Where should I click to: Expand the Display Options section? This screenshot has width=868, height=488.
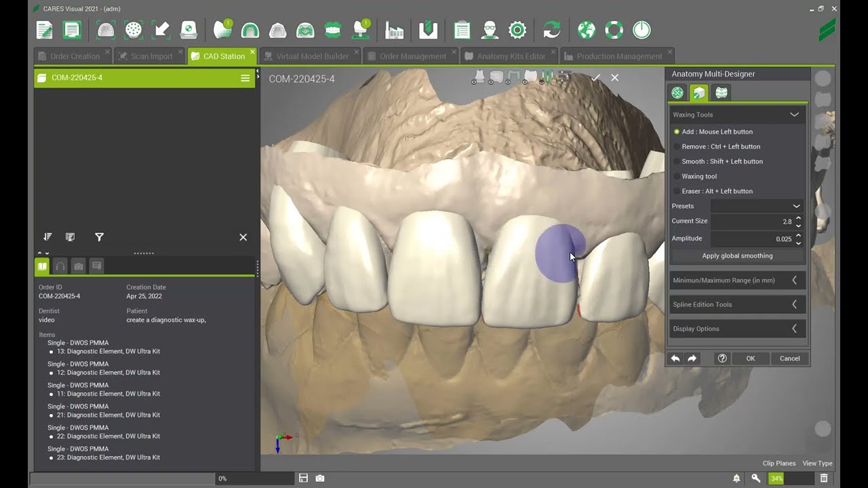point(738,329)
